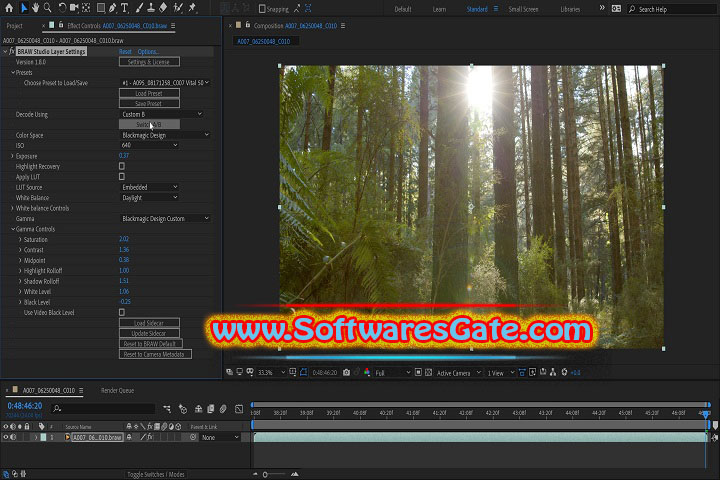Click the current time indicator in timeline ruler
The width and height of the screenshot is (720, 480).
pos(706,414)
